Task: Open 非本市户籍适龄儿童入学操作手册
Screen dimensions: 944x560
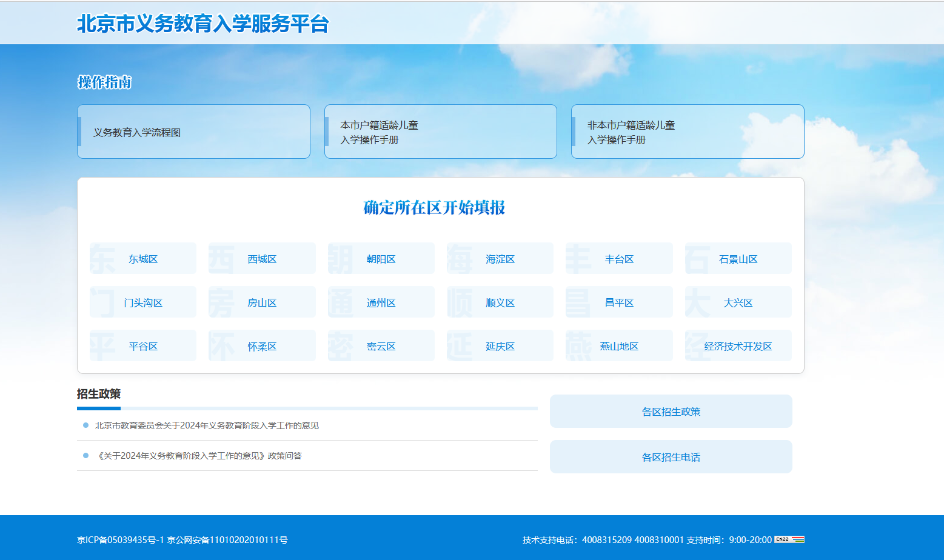Action: (687, 132)
